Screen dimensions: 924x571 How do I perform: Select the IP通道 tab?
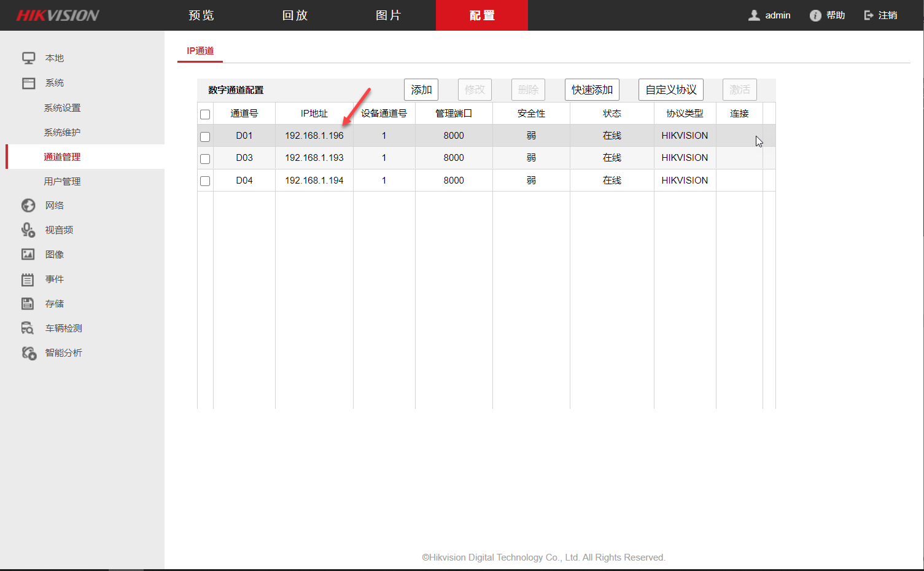[x=200, y=51]
